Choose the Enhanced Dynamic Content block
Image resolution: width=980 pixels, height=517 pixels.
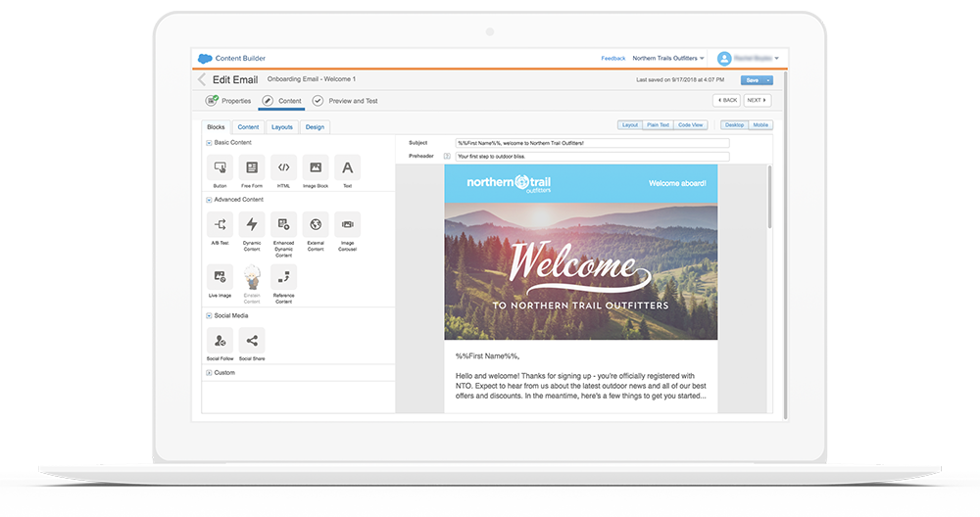pyautogui.click(x=284, y=224)
